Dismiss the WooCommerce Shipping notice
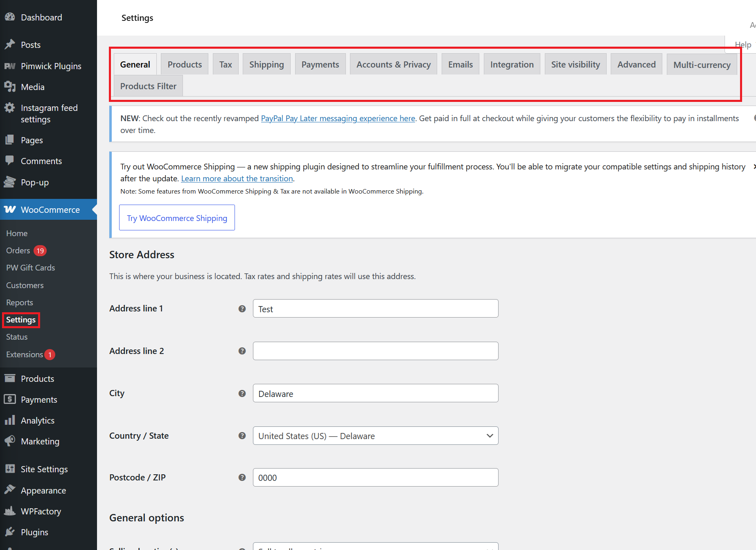 pos(754,167)
